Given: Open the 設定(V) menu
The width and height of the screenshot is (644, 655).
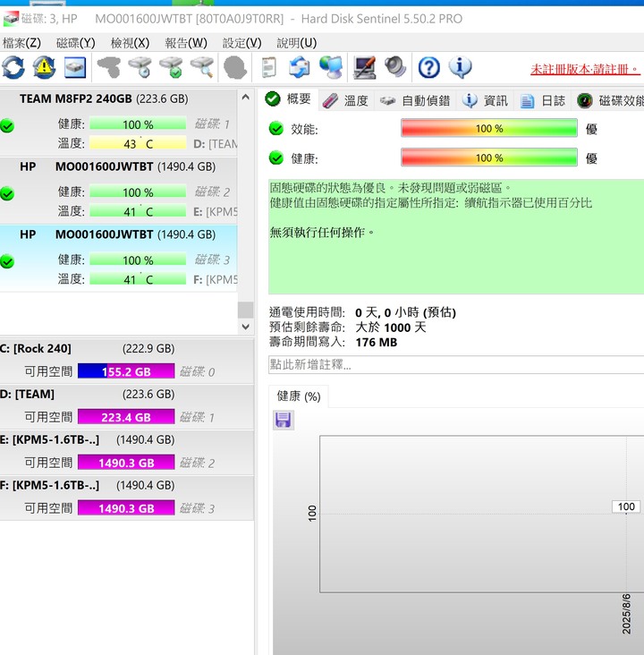Looking at the screenshot, I should tap(241, 43).
